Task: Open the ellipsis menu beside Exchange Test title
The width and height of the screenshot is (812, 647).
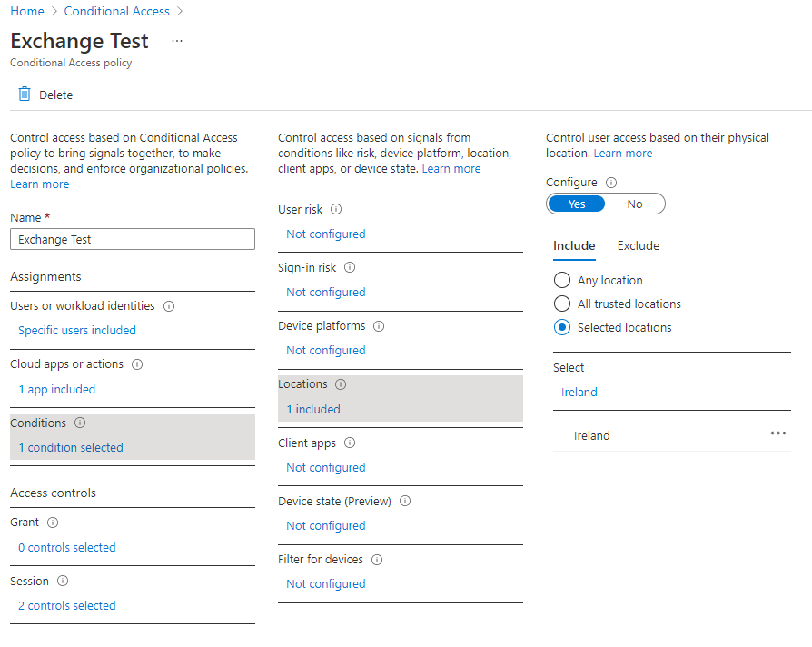Action: pyautogui.click(x=176, y=40)
